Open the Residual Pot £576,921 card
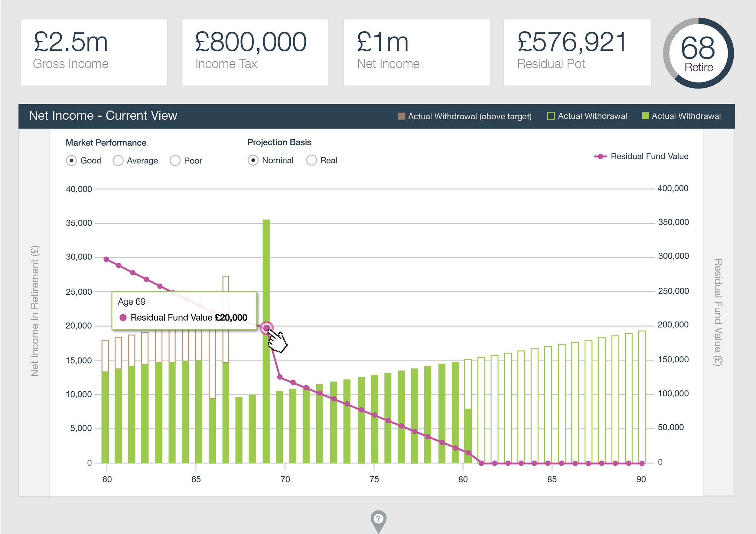756x534 pixels. pos(577,52)
